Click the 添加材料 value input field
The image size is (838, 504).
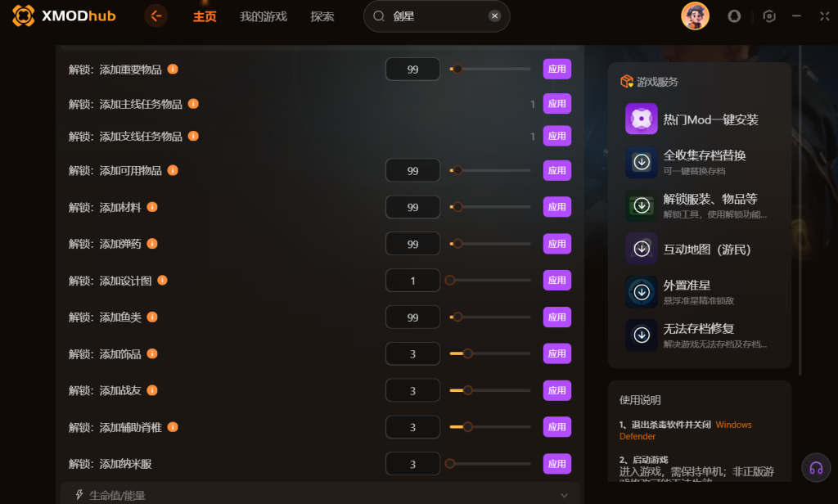[412, 207]
